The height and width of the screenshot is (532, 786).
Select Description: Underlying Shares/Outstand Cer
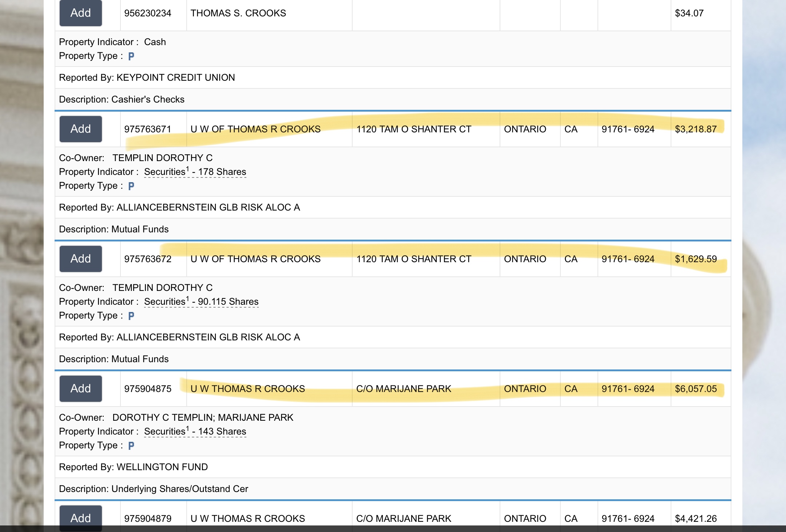[x=154, y=489]
